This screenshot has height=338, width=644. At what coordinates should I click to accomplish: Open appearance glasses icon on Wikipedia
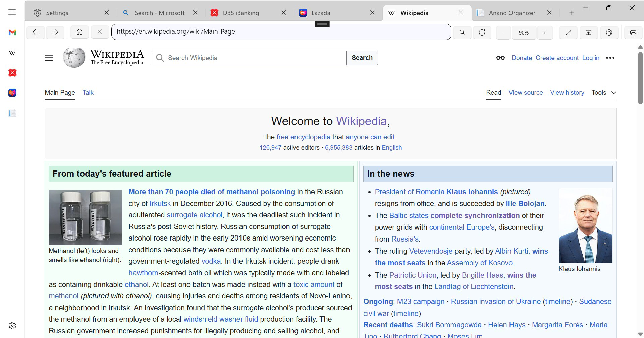point(500,58)
